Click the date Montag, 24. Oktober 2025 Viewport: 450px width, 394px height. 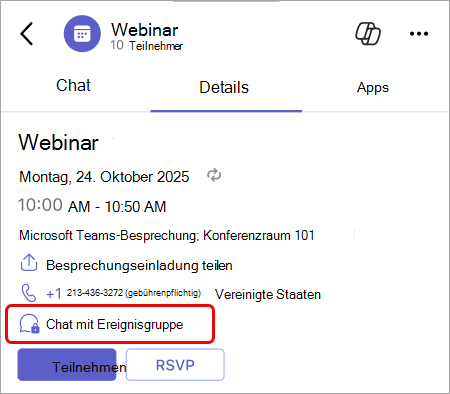(104, 177)
